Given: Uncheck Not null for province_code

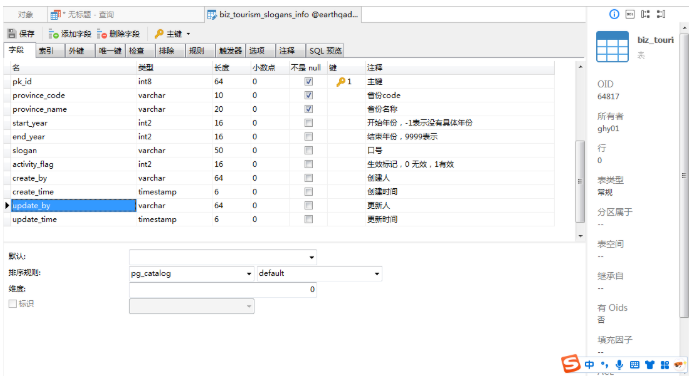Looking at the screenshot, I should pyautogui.click(x=308, y=95).
